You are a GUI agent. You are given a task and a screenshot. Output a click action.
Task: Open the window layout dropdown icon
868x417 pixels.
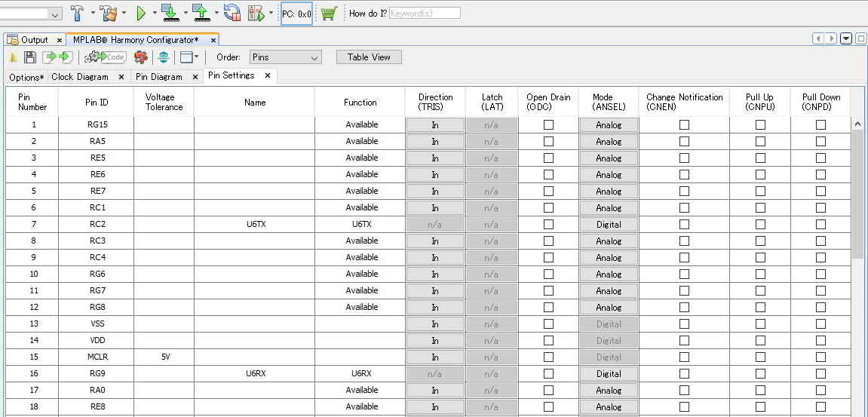click(x=189, y=57)
